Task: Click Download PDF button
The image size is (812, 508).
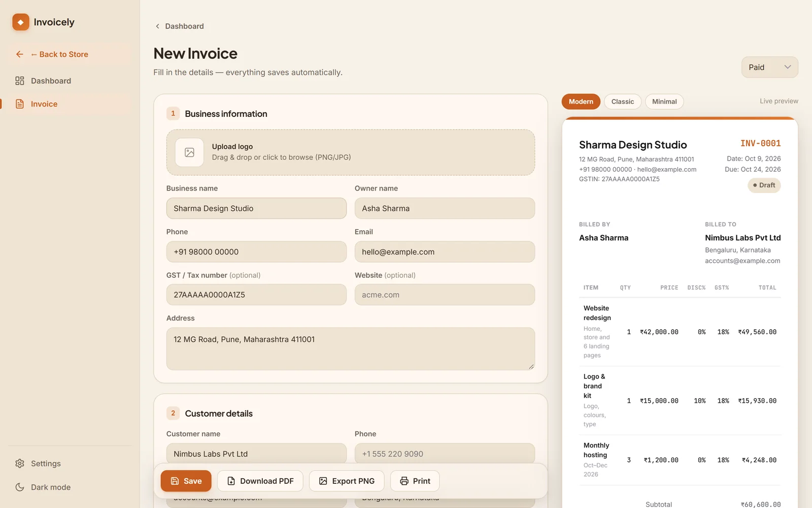Action: coord(260,481)
